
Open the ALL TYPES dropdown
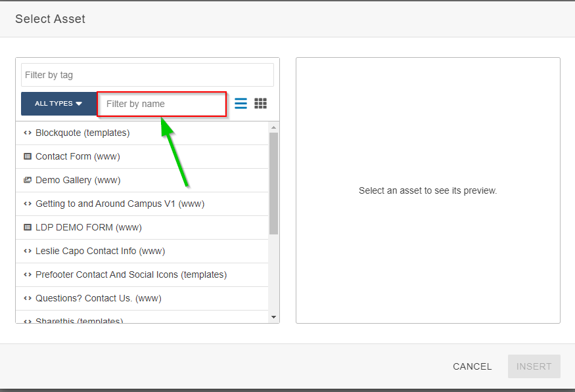click(58, 104)
